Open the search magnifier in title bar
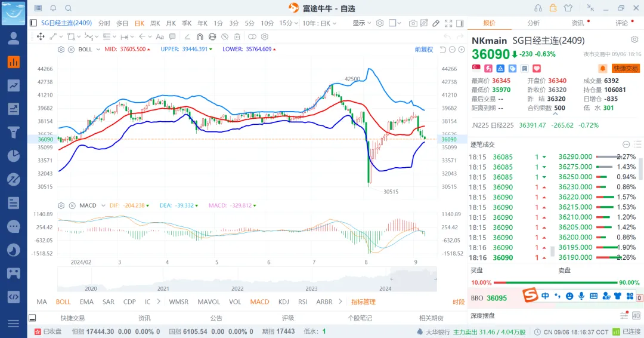This screenshot has height=338, width=644. pos(69,8)
